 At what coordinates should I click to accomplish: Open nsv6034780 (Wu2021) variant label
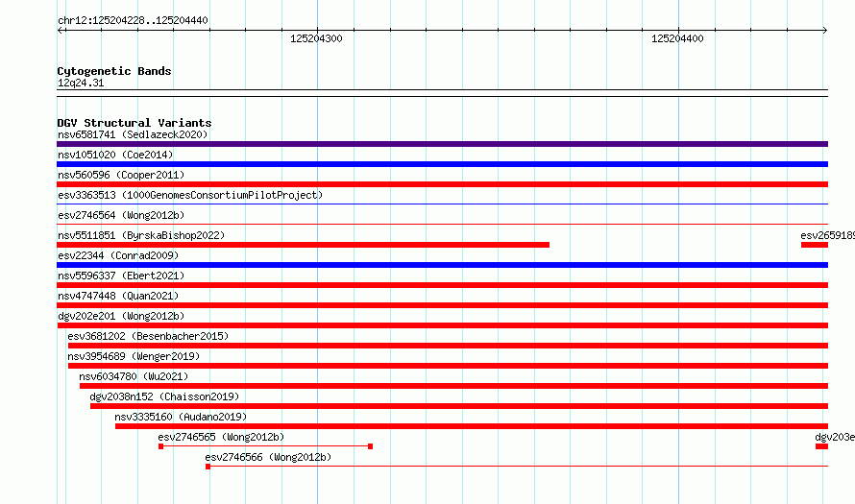point(134,376)
